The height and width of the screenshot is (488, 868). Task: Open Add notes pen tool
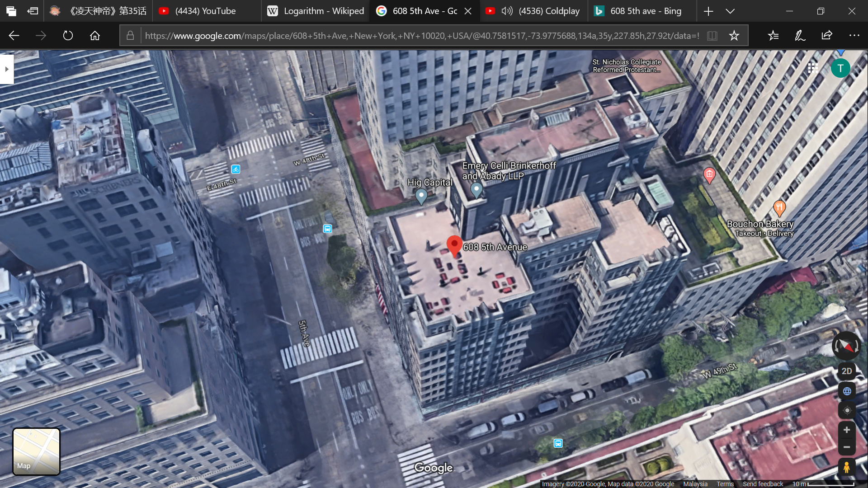coord(800,36)
